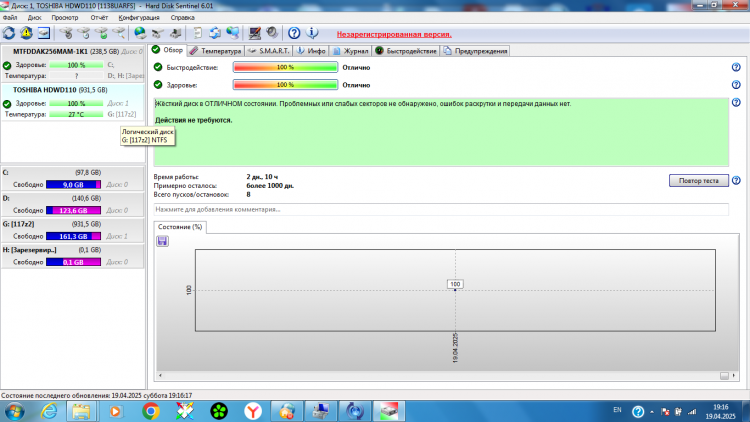Click Hard Disk Sentinel taskbar button

pos(389,411)
